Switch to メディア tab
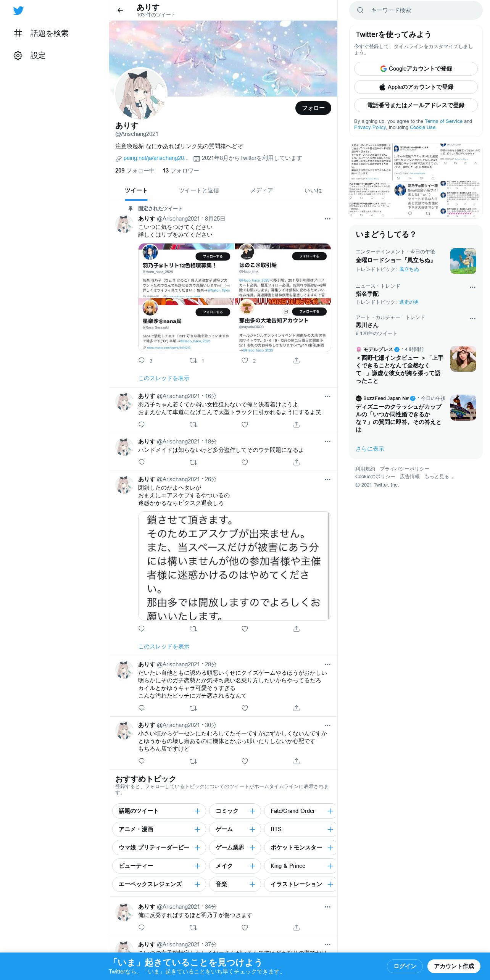 point(261,190)
